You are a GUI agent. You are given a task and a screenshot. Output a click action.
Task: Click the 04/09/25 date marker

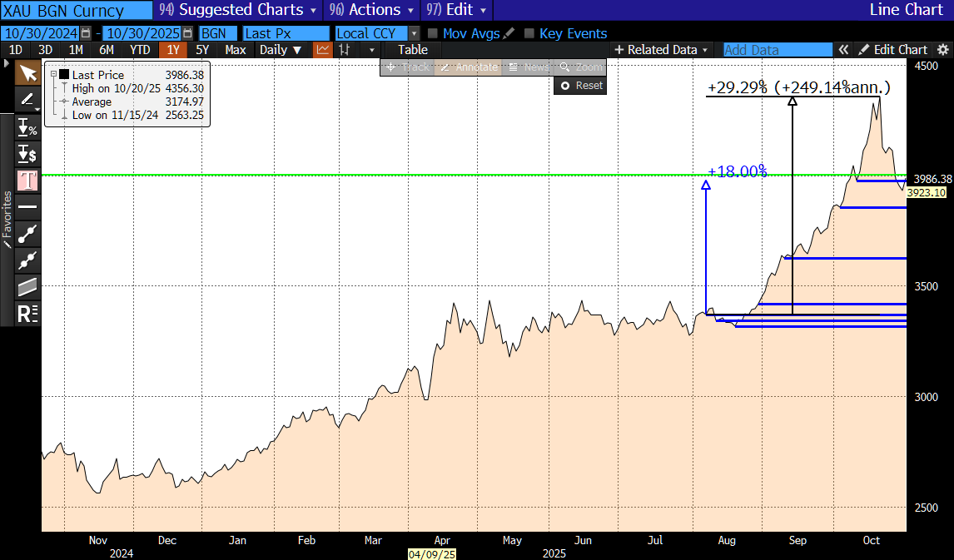coord(432,554)
